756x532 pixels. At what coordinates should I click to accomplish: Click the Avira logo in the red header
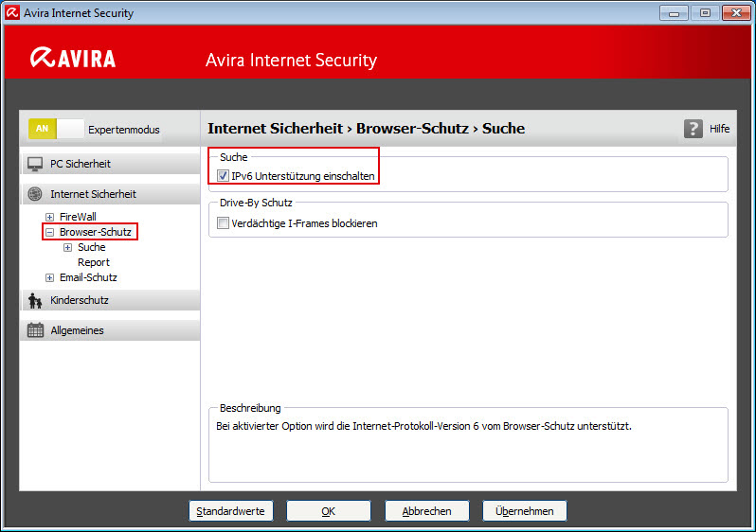(73, 59)
